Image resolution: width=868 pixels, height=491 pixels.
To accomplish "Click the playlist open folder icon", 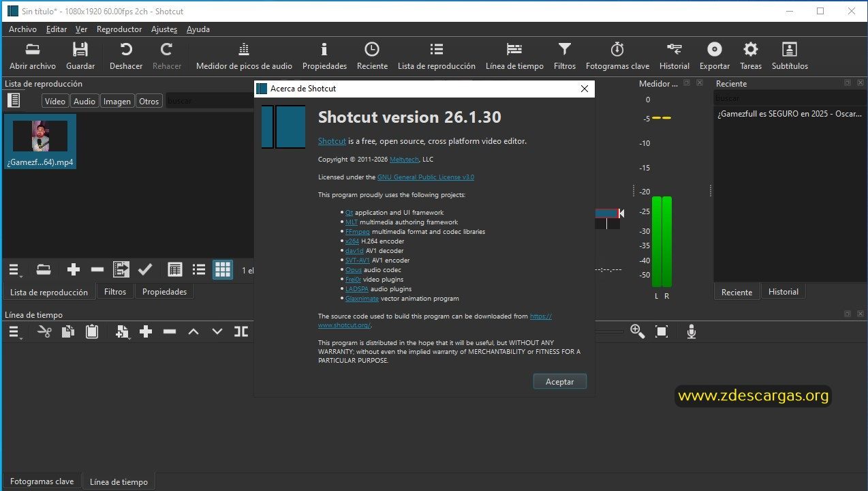I will pyautogui.click(x=44, y=269).
